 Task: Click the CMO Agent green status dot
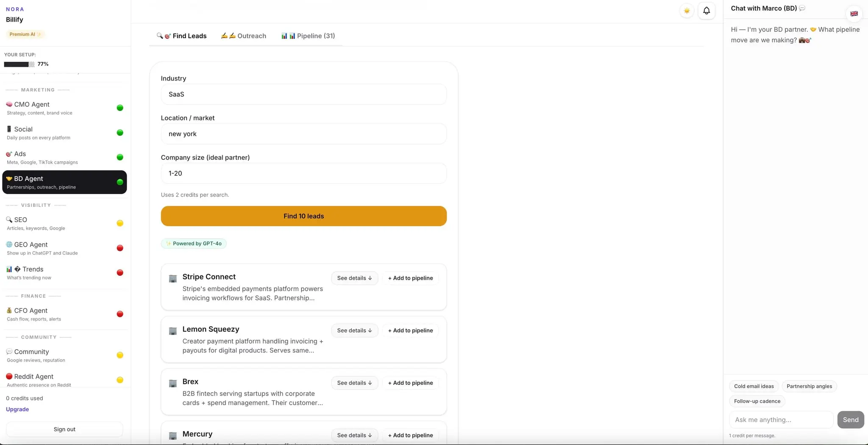point(120,108)
